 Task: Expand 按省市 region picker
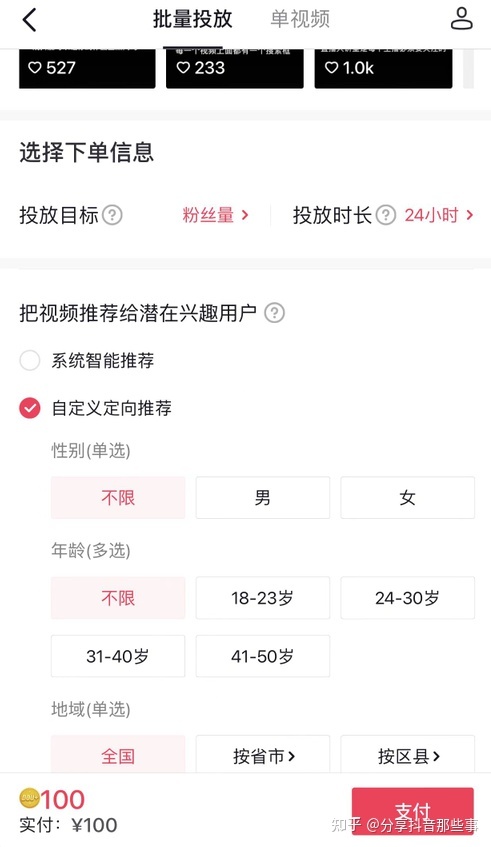(x=263, y=755)
